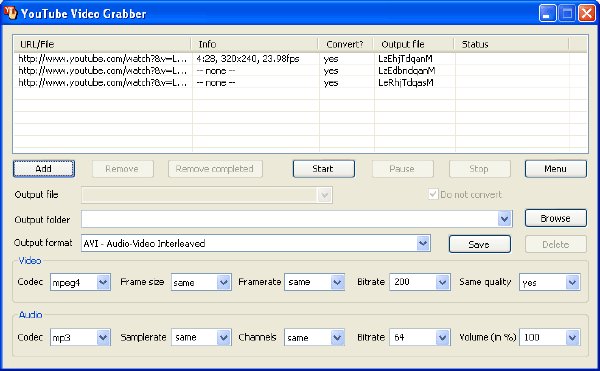Open the Framerate dropdown arrow
The width and height of the screenshot is (600, 371).
337,282
